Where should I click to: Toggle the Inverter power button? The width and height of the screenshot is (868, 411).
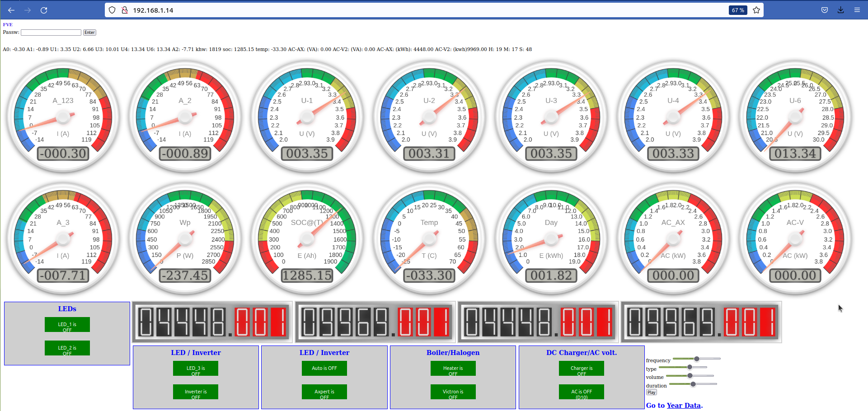[x=195, y=392]
